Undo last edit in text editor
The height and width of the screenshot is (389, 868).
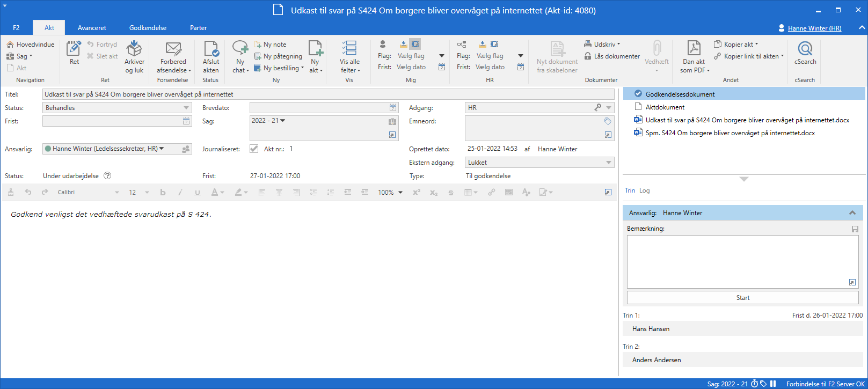point(28,192)
